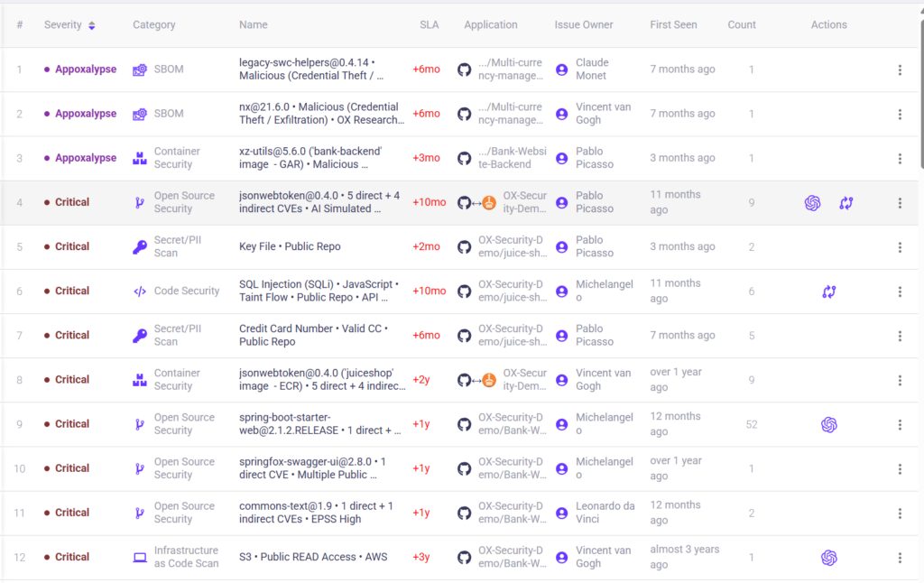The image size is (924, 583).
Task: Click the .../Bank-Website-Backend application name
Action: coord(513,158)
